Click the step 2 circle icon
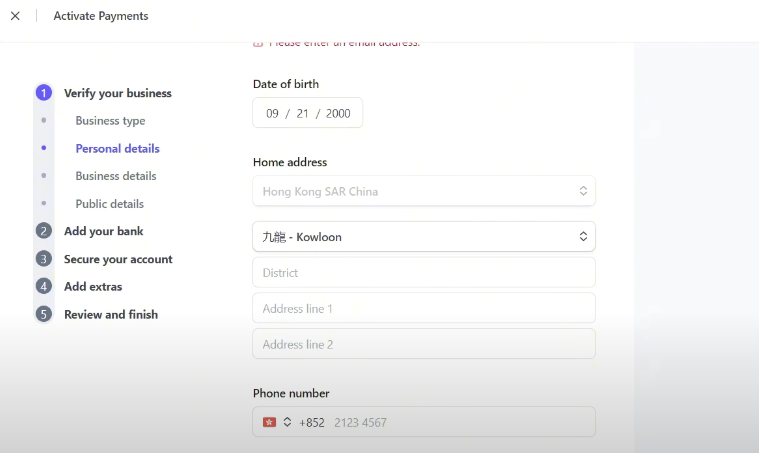The height and width of the screenshot is (453, 759). coord(43,231)
